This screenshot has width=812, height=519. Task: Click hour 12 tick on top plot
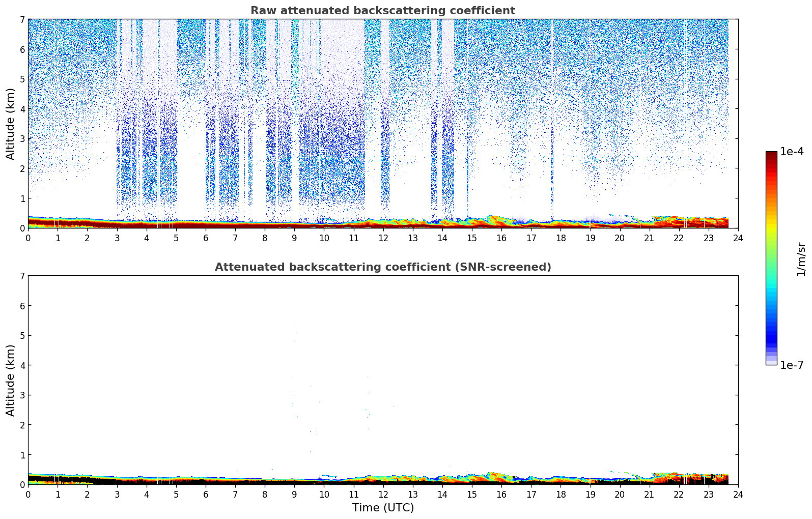[x=383, y=238]
